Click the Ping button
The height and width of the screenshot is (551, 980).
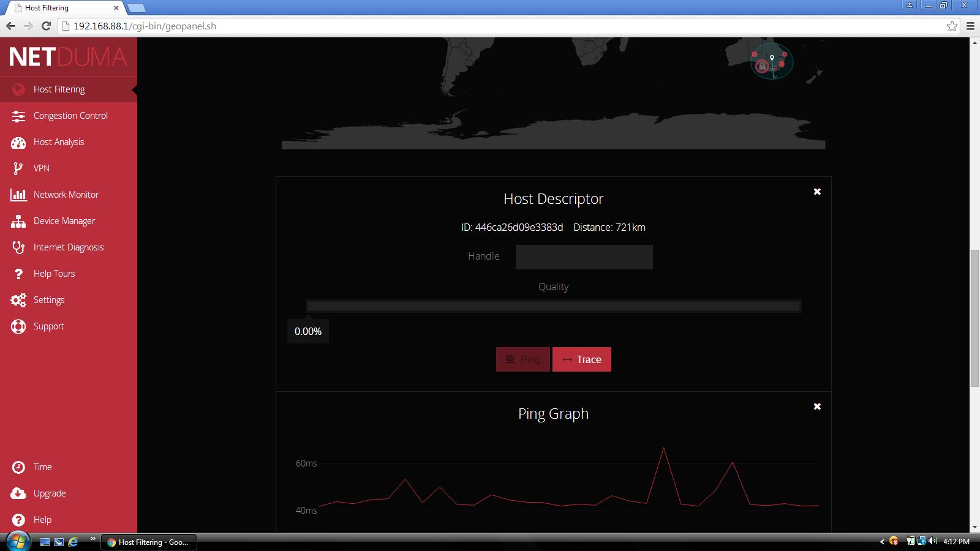(523, 359)
